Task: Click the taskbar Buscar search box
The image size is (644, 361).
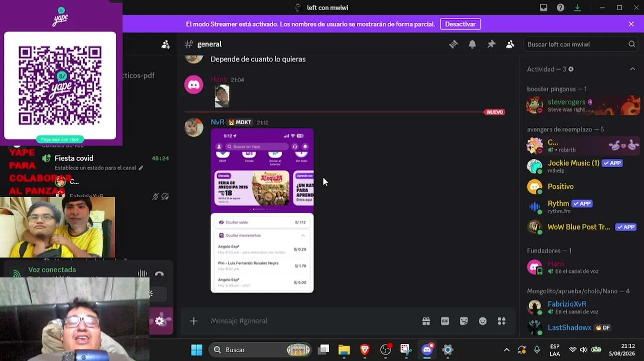Action: pyautogui.click(x=260, y=349)
